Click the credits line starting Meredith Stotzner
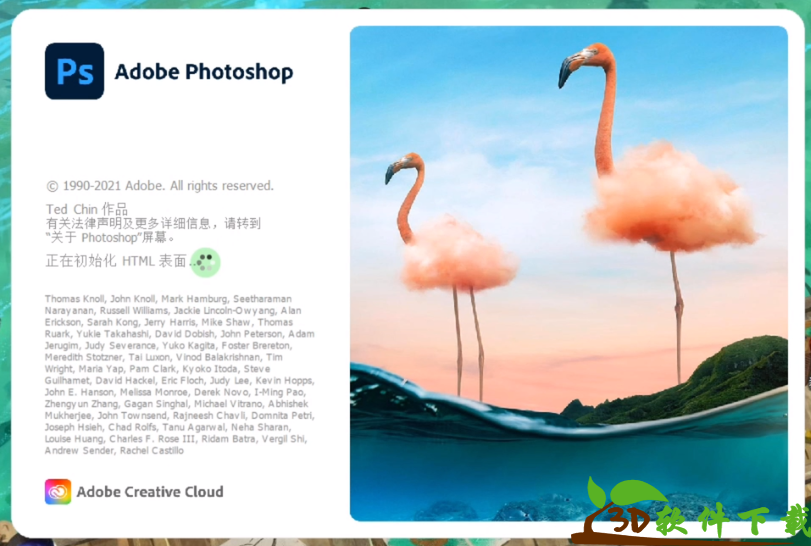 tap(163, 357)
